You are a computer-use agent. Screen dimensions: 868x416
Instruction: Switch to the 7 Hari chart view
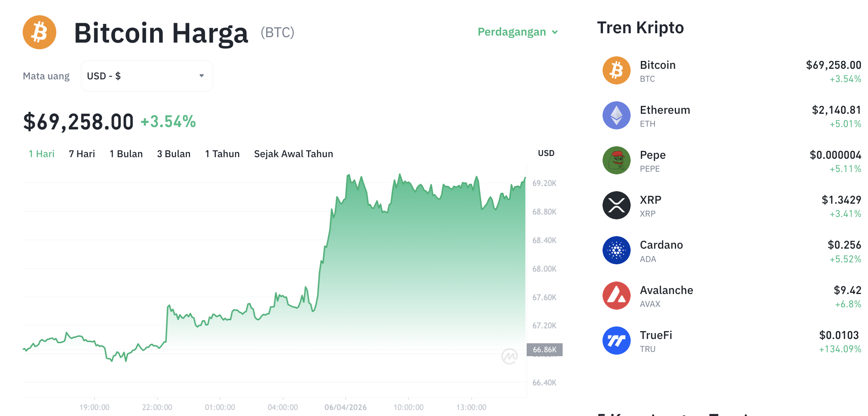coord(81,154)
